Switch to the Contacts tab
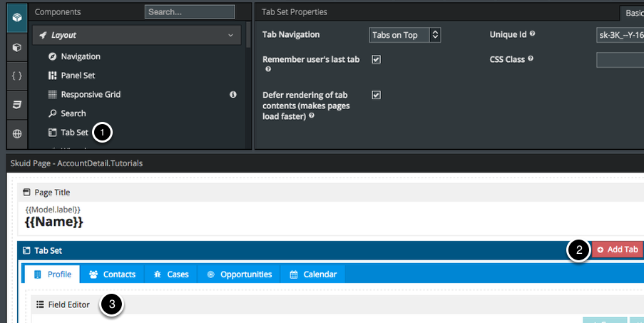The height and width of the screenshot is (323, 644). tap(112, 274)
